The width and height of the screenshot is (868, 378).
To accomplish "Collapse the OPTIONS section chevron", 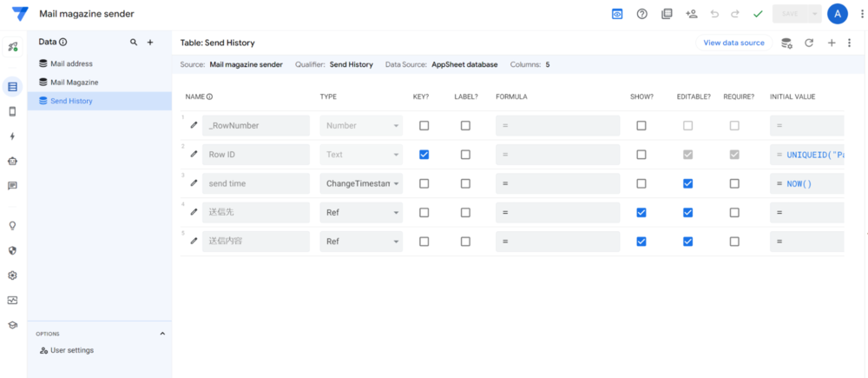I will point(161,334).
